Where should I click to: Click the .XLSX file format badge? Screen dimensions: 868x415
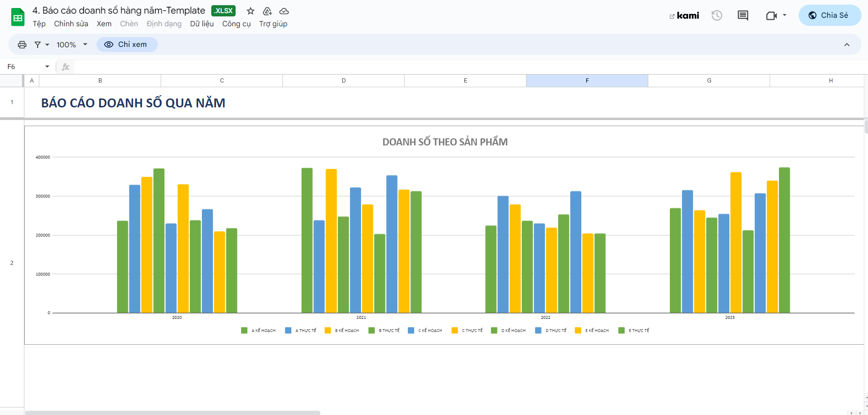click(x=223, y=11)
